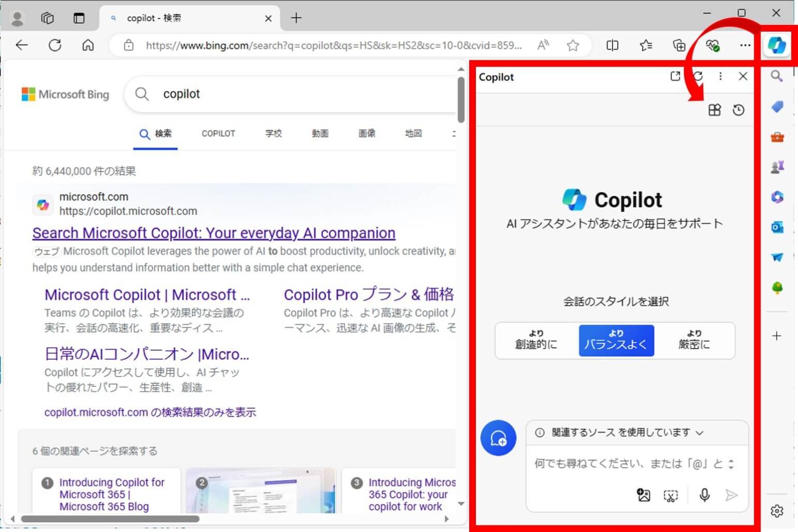This screenshot has width=798, height=532.
Task: Add page to favorites star icon
Action: coord(573,45)
